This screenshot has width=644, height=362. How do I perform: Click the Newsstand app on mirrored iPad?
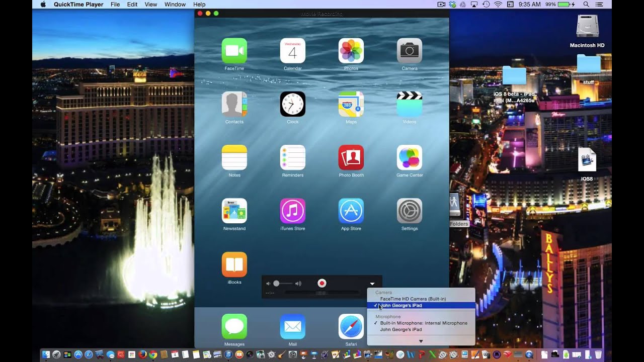[234, 211]
